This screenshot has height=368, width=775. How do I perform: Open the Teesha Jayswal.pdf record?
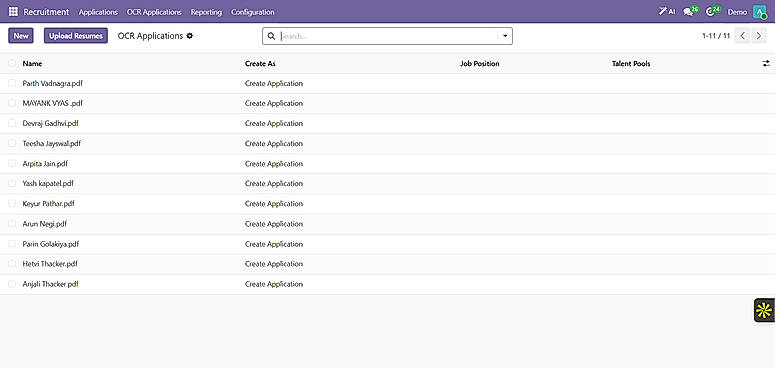click(x=52, y=143)
